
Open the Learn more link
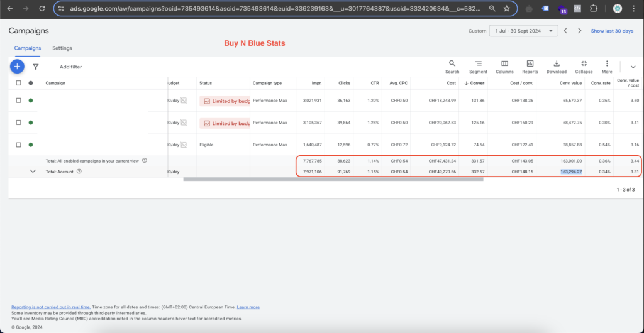248,307
